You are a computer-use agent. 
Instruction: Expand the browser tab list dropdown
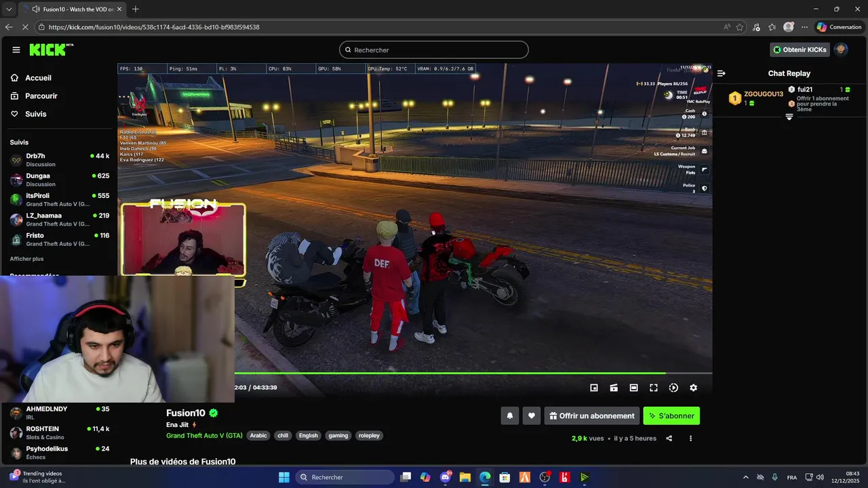pyautogui.click(x=9, y=9)
